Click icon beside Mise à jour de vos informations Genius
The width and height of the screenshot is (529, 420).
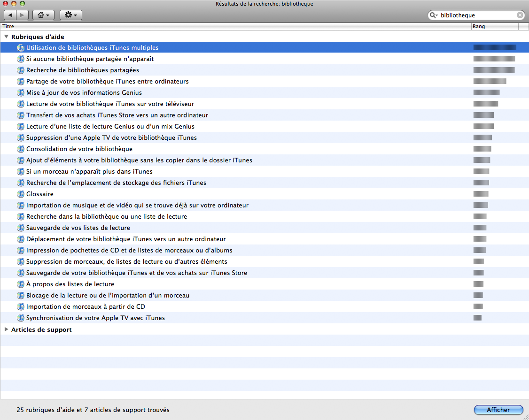coord(21,92)
